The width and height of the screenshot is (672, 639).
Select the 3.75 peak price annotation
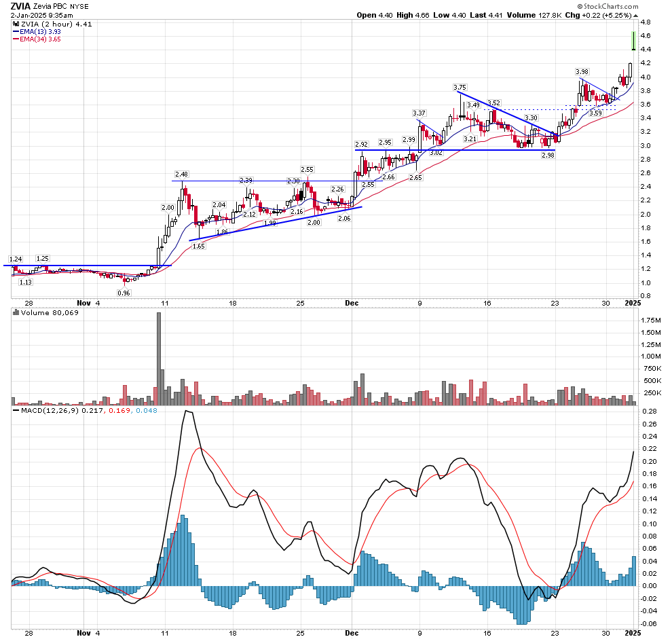point(460,88)
